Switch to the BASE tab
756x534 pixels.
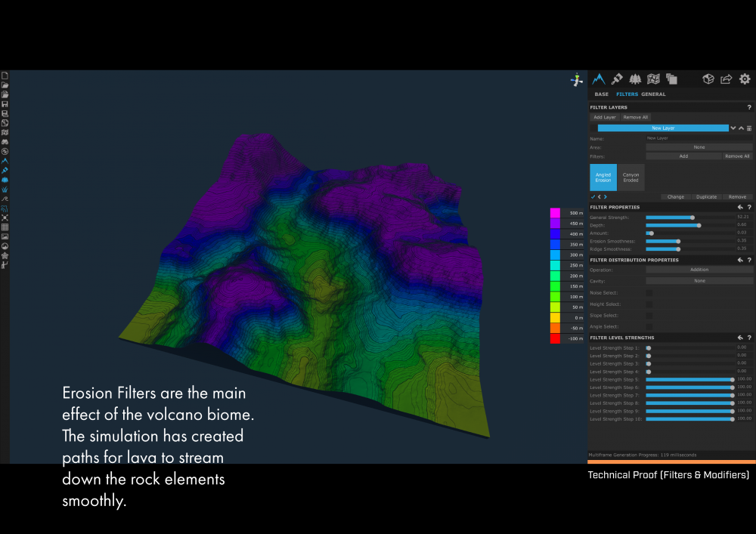(601, 94)
